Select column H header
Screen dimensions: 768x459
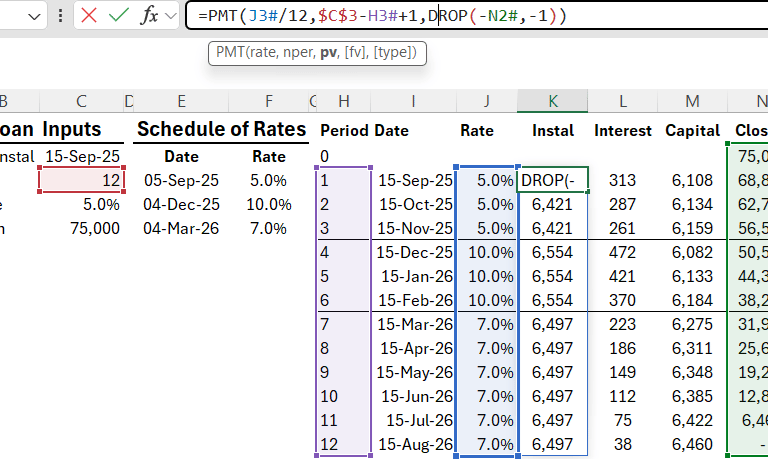pos(344,101)
